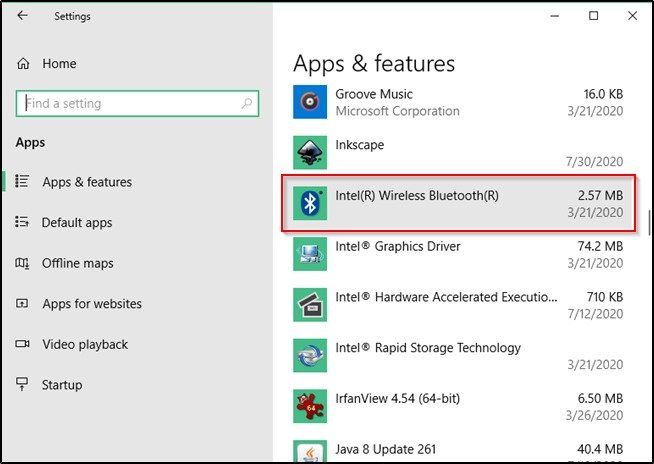Click the 3/26/2020 install date
Screen dimensions: 654x464
(x=594, y=415)
